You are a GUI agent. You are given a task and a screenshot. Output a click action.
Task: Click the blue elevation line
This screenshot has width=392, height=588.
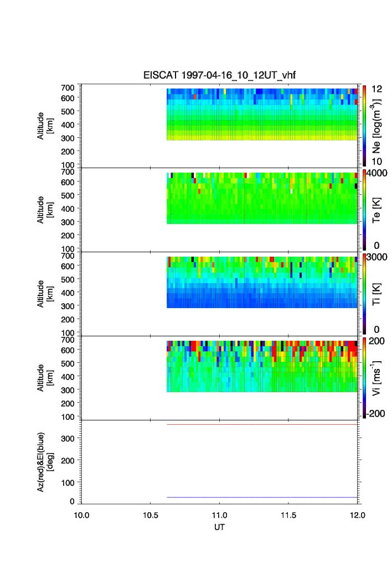coord(262,497)
